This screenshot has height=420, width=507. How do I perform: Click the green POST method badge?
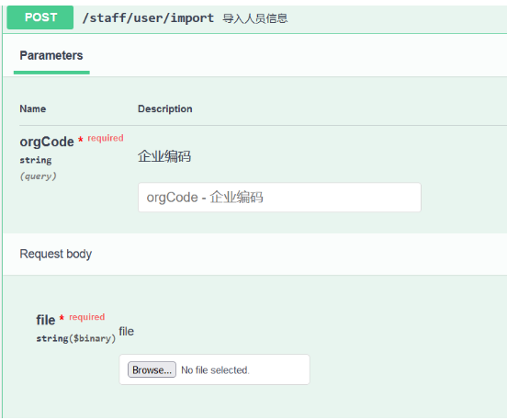40,17
